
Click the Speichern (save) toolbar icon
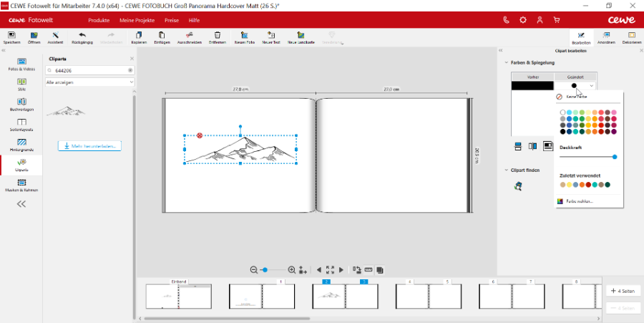click(x=11, y=37)
